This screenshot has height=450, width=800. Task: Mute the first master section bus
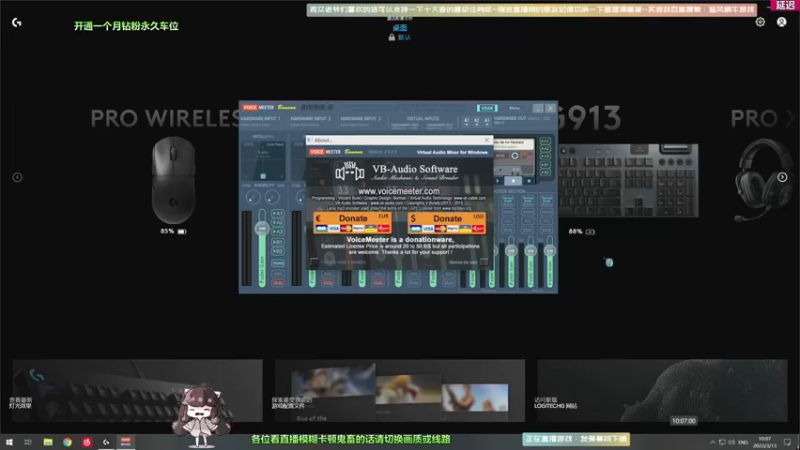click(x=508, y=231)
